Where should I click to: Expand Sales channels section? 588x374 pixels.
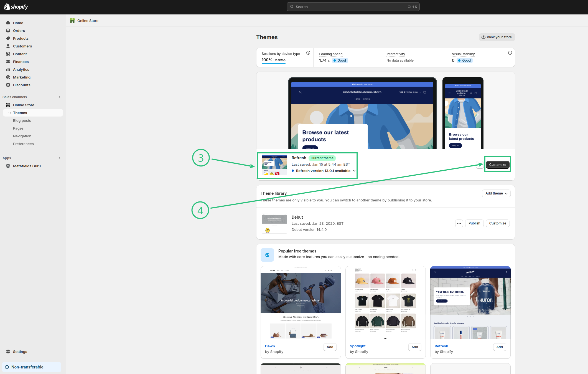pos(60,97)
